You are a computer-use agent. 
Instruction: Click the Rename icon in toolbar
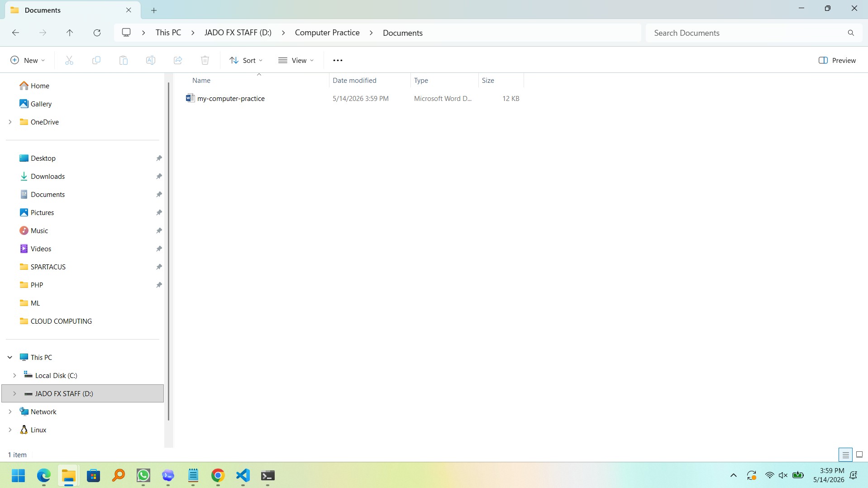click(x=151, y=60)
